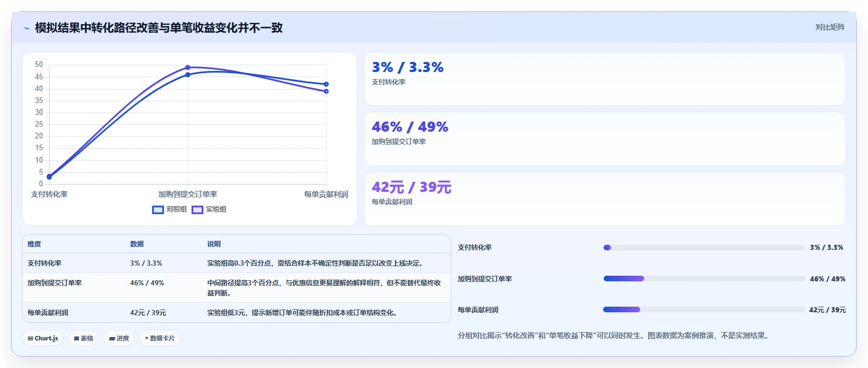This screenshot has width=868, height=368.
Task: Select the 进度 tag chip
Action: tap(119, 338)
